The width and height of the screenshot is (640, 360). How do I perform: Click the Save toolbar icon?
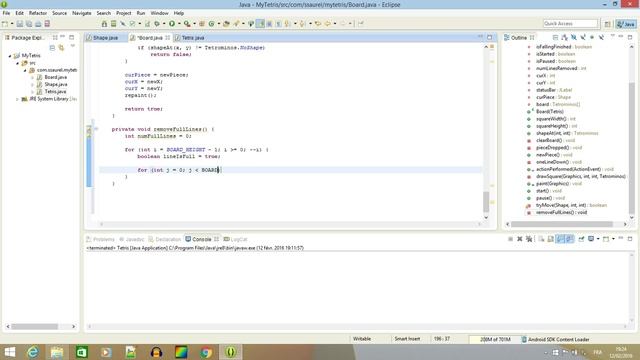[x=20, y=24]
